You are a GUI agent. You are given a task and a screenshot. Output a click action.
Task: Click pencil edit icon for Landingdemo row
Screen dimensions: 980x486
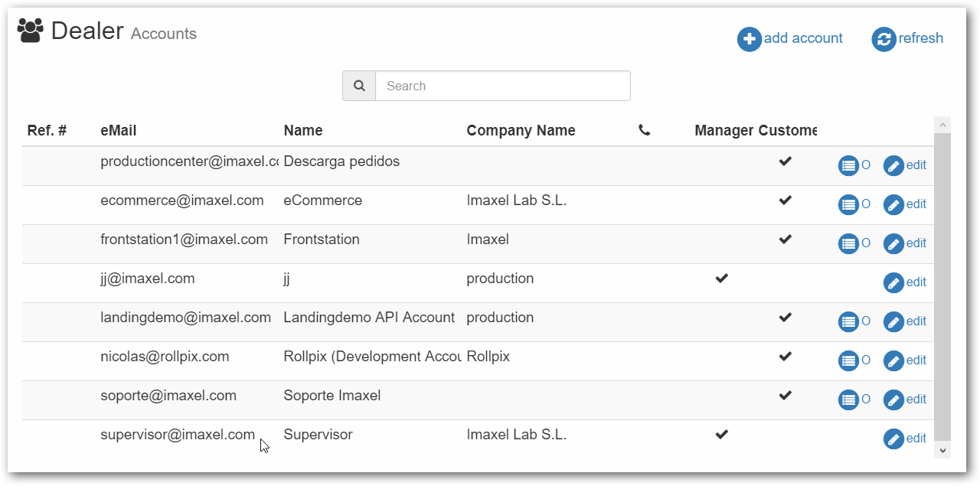[x=893, y=321]
